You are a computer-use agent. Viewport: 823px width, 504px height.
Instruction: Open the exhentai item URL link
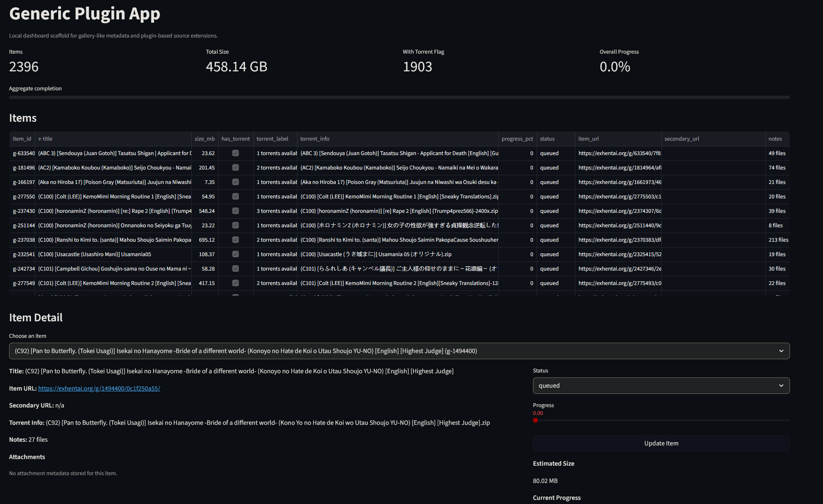pos(99,389)
